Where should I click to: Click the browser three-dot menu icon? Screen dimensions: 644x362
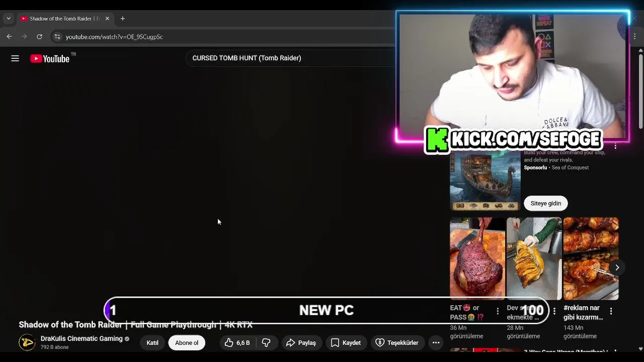click(x=635, y=37)
